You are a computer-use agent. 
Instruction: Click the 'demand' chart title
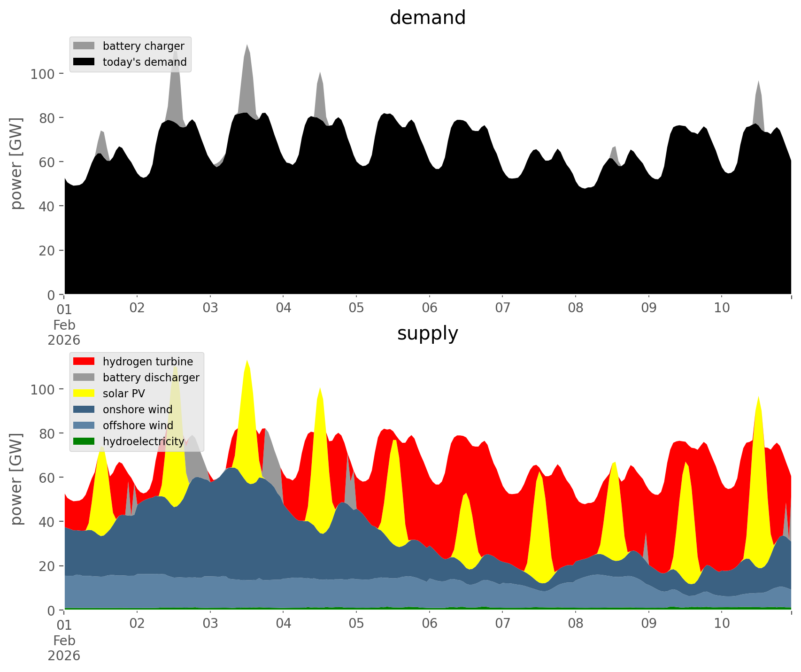(427, 18)
